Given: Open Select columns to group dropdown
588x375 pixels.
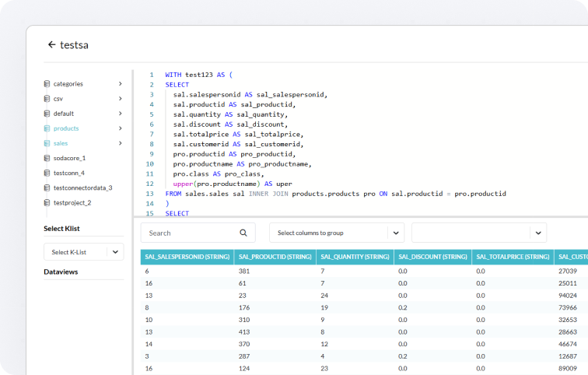Looking at the screenshot, I should (337, 233).
